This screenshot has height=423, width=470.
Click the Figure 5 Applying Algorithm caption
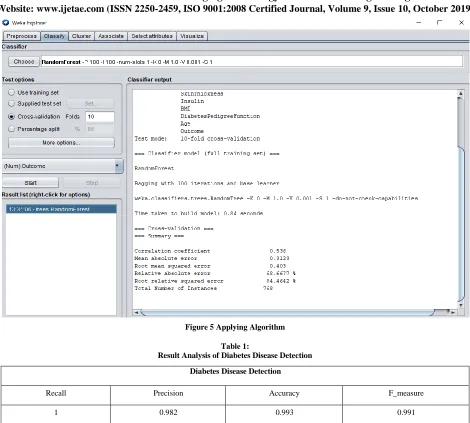coord(235,327)
